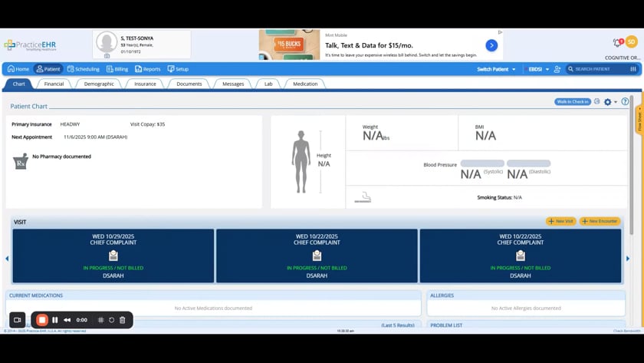
Task: Click the systolic blood pressure bar
Action: 482,163
